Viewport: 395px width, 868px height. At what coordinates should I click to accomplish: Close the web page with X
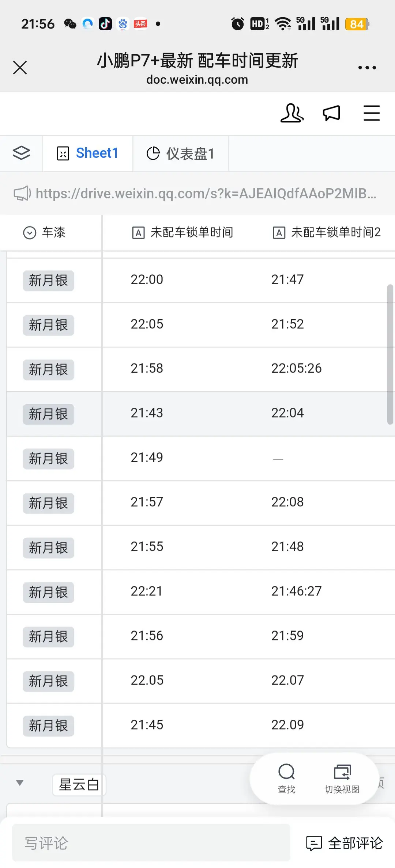[20, 68]
